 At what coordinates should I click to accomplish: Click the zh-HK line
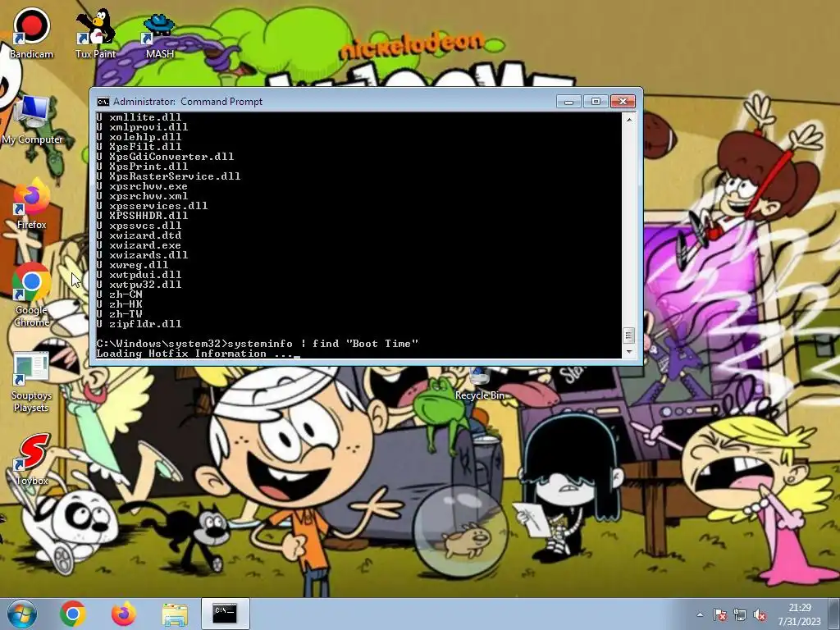[x=120, y=304]
